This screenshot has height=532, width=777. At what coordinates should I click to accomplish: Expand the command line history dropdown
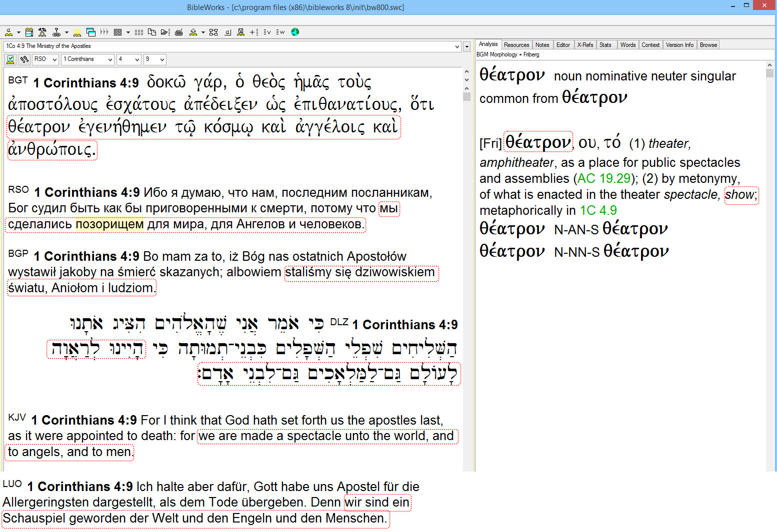coord(457,46)
